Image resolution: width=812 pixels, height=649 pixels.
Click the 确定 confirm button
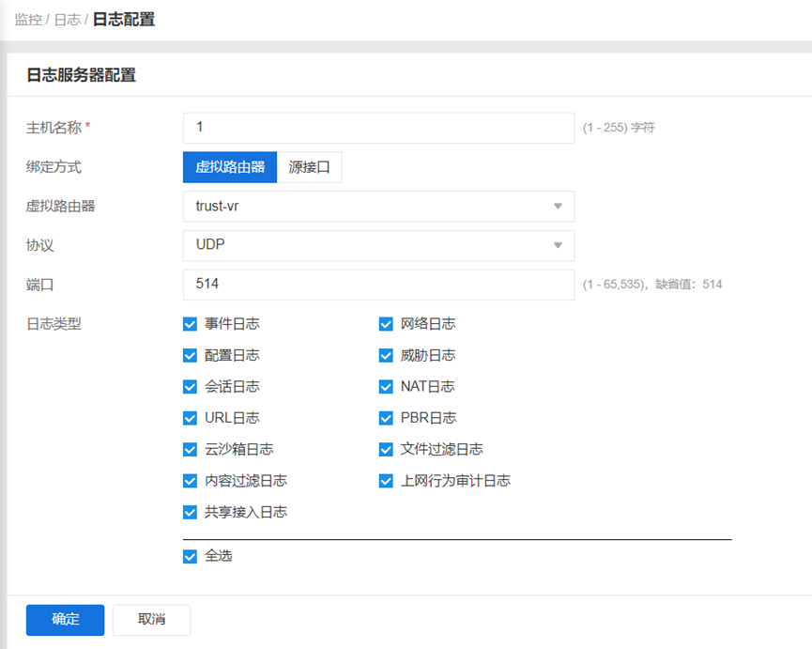click(x=65, y=620)
